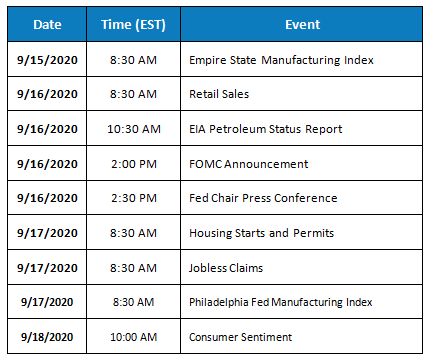
Task: Select the 2:30 PM time cell
Action: point(133,198)
